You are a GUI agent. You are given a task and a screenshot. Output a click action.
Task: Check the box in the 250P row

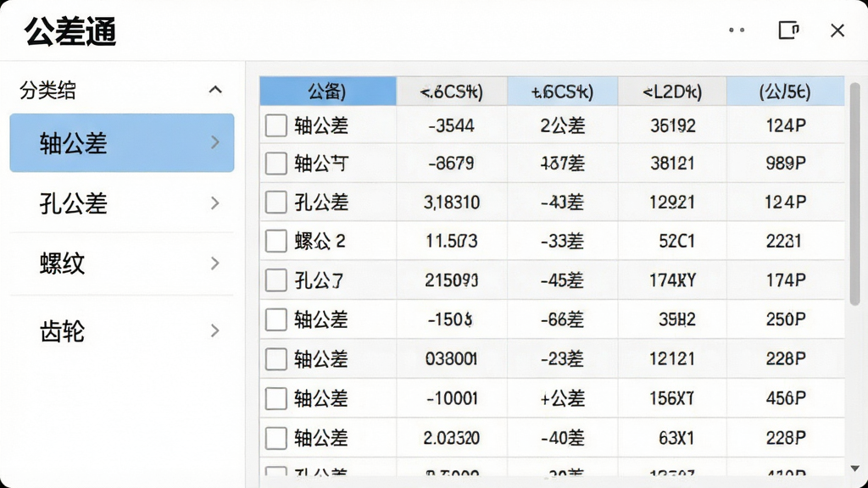[x=275, y=319]
